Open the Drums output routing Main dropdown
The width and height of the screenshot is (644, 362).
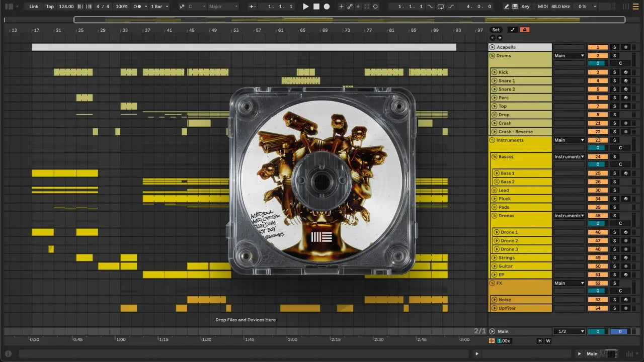click(x=569, y=56)
